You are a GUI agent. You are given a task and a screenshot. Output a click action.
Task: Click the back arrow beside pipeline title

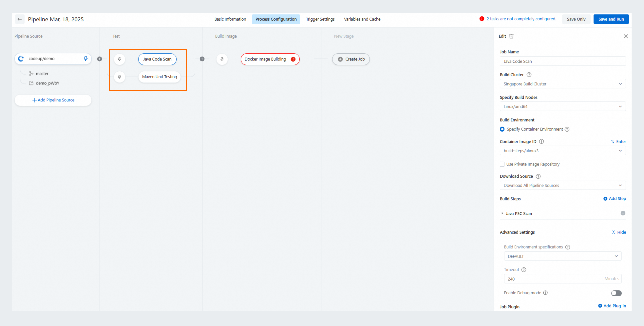[19, 19]
